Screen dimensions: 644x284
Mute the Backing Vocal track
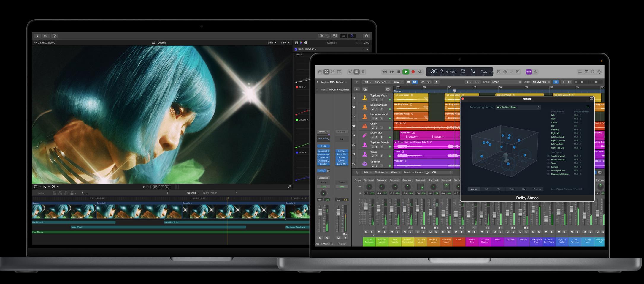click(x=372, y=109)
